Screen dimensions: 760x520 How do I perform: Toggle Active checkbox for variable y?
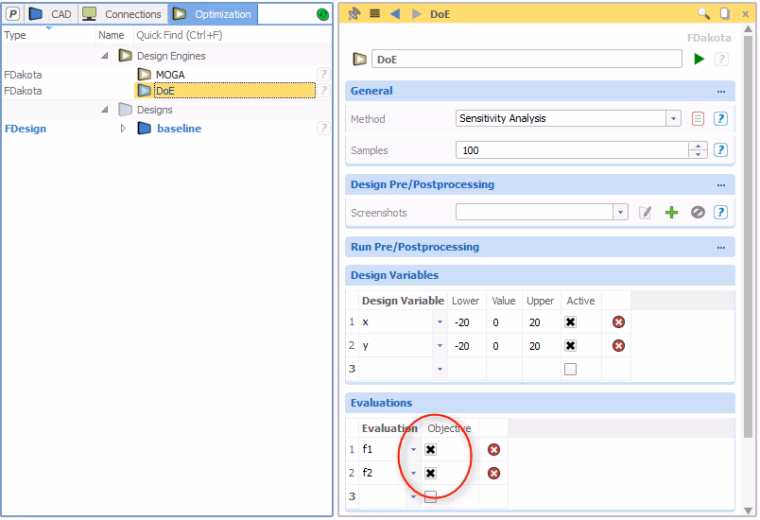(570, 346)
